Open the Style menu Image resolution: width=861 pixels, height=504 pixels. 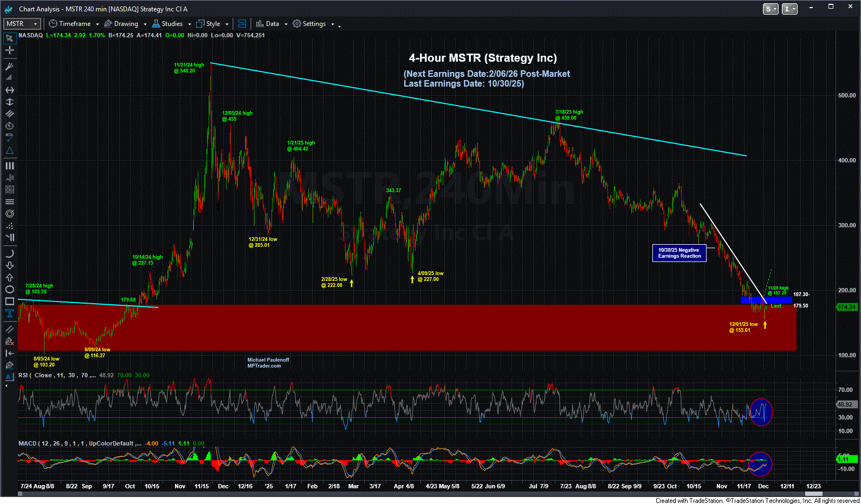[x=209, y=24]
